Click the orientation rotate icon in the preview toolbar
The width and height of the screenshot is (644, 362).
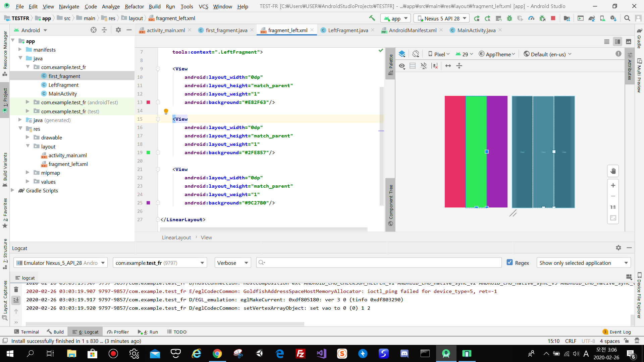coord(416,54)
